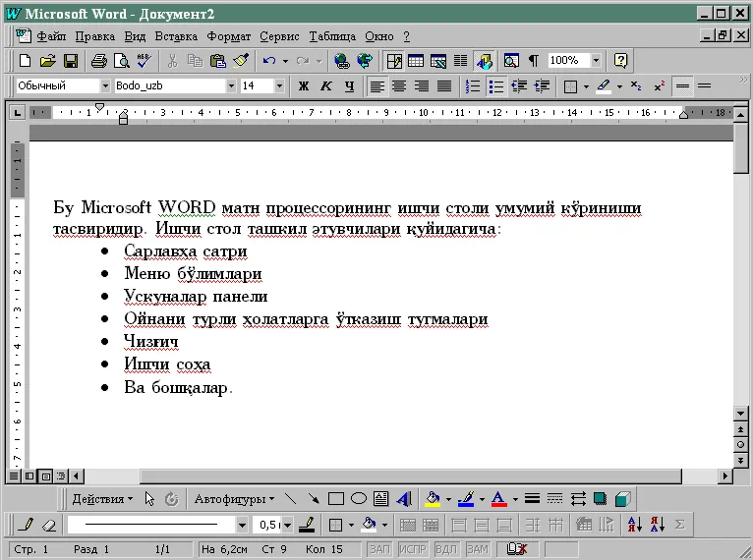The height and width of the screenshot is (560, 753).
Task: Open Правка menu
Action: click(x=95, y=36)
